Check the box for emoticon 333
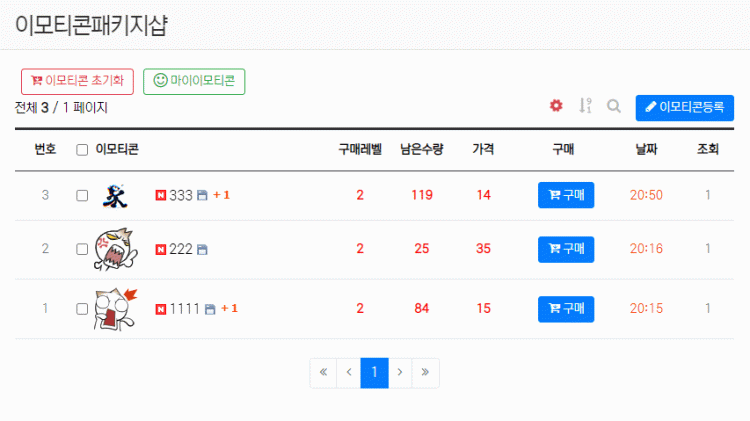 [x=82, y=195]
